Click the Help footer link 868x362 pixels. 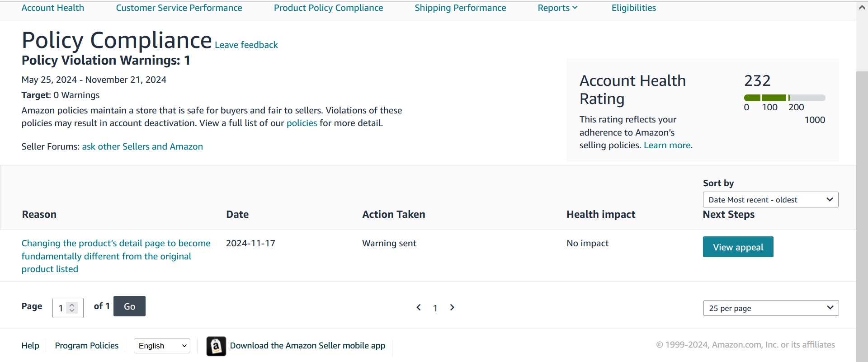(x=30, y=345)
